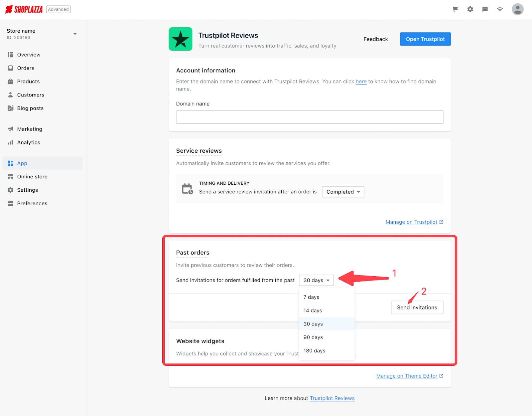
Task: Open the flag notifications icon
Action: [456, 9]
